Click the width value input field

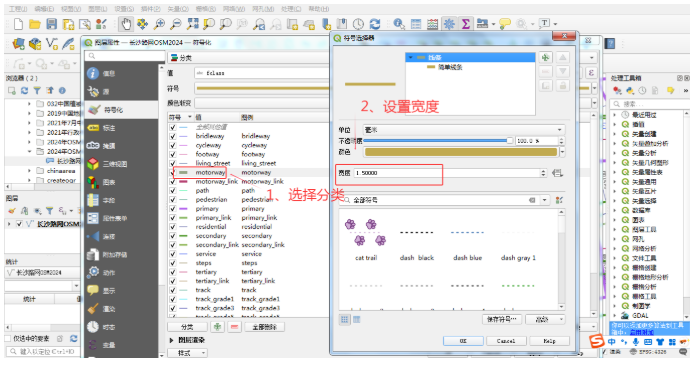pyautogui.click(x=447, y=173)
